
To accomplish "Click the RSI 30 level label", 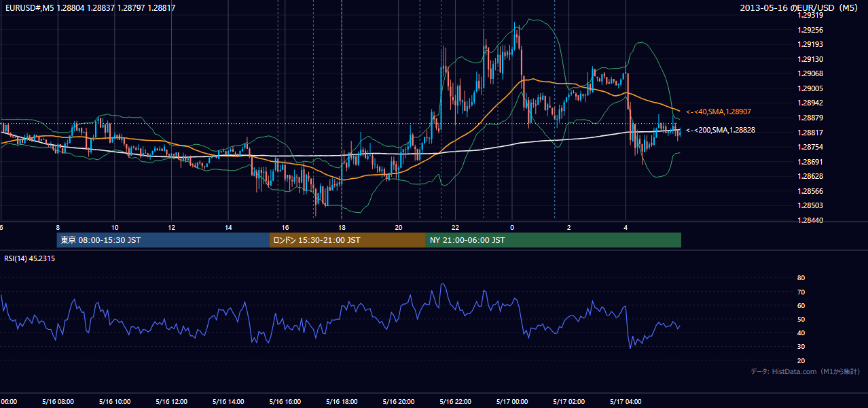I will click(801, 347).
